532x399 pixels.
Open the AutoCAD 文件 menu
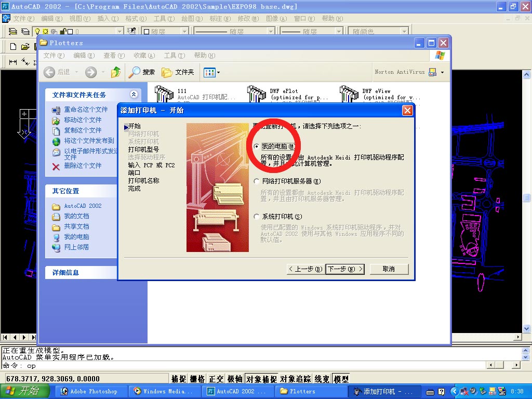[24, 19]
